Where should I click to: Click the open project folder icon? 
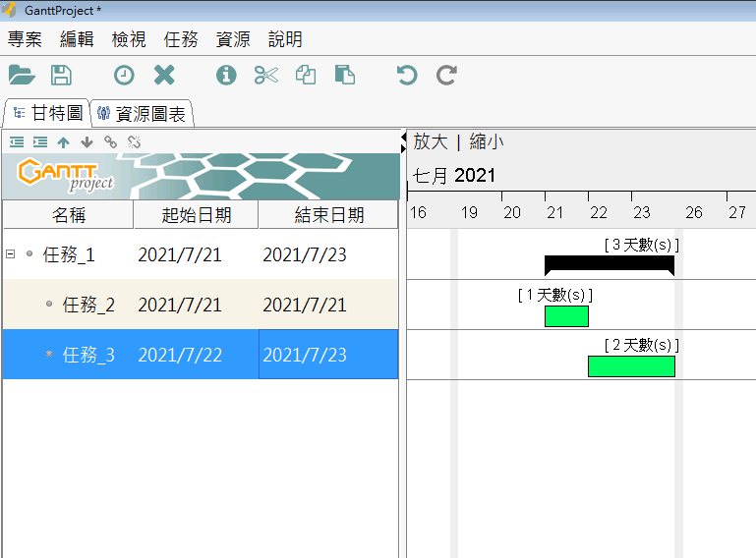pyautogui.click(x=22, y=75)
